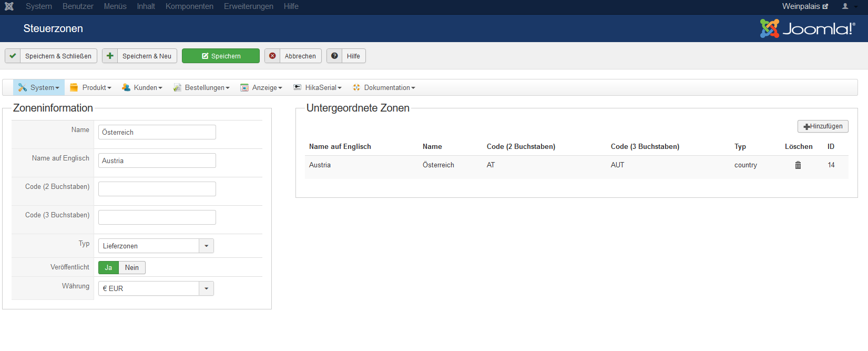Set Veröffentlicht to Ja

(x=108, y=268)
